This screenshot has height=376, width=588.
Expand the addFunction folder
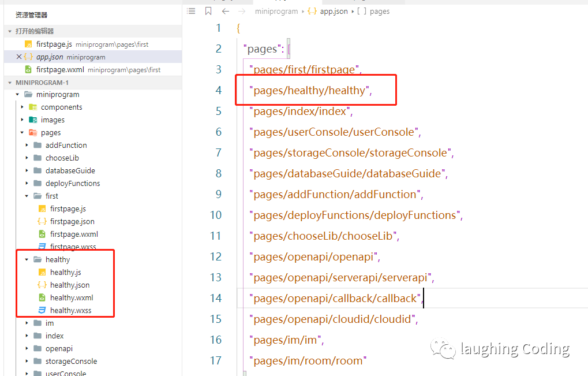(x=27, y=145)
